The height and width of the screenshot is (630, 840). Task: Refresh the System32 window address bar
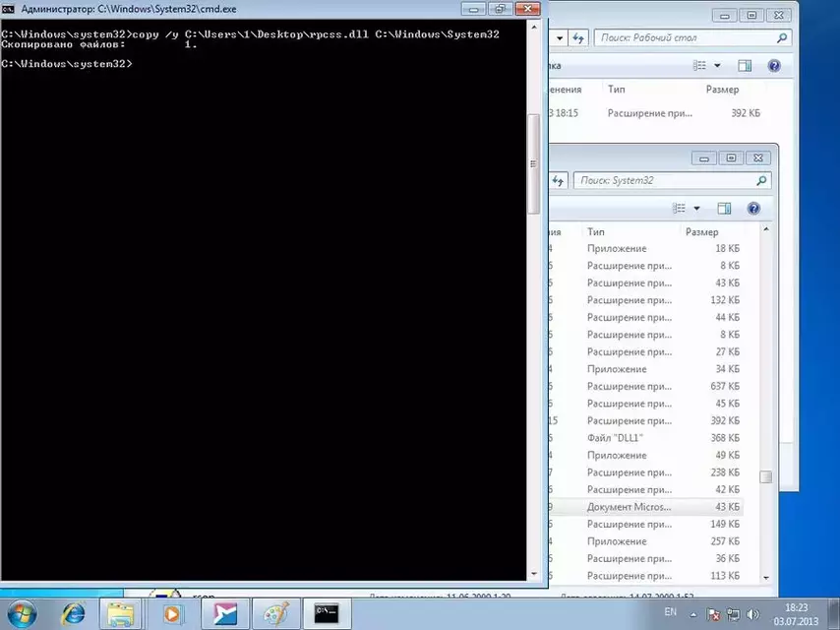point(559,181)
